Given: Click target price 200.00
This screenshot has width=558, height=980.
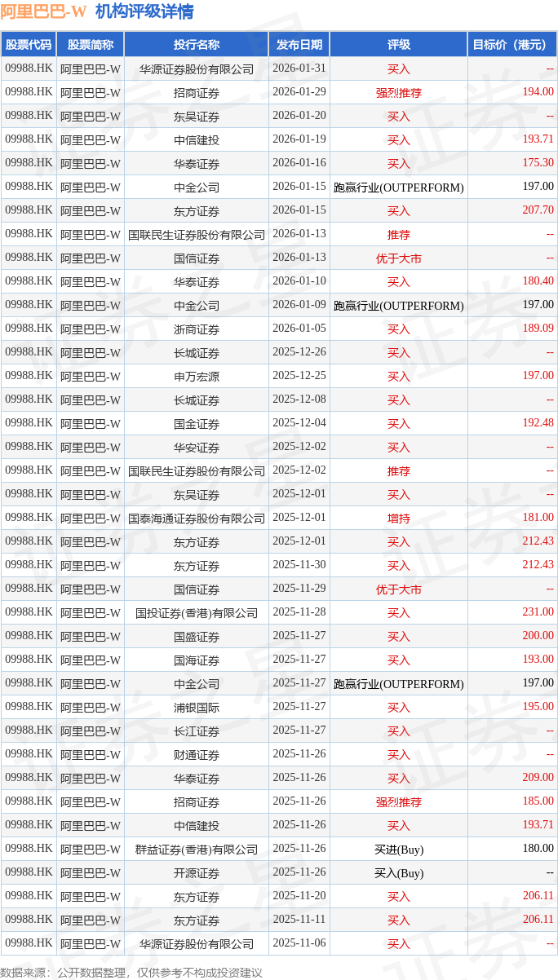Looking at the screenshot, I should (538, 636).
